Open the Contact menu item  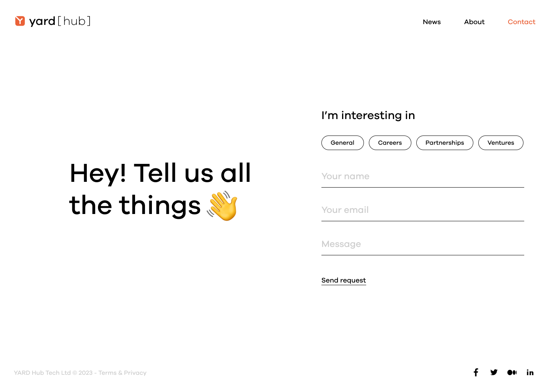(x=521, y=22)
